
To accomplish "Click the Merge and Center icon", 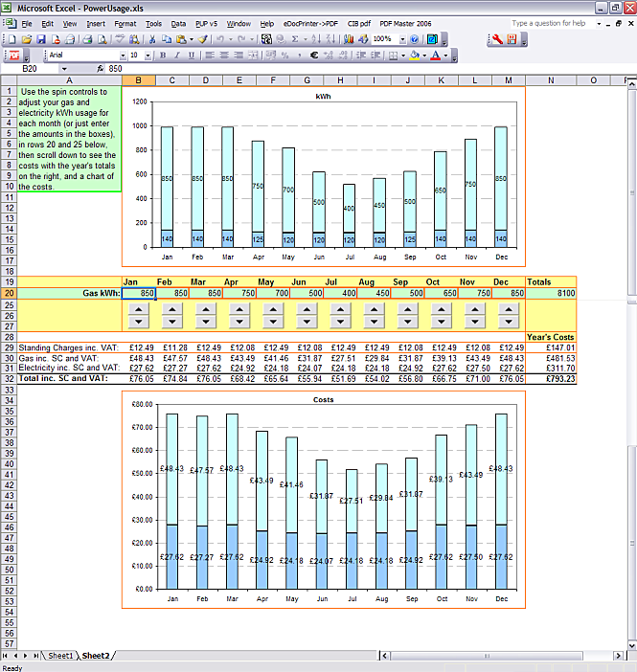I will [253, 56].
